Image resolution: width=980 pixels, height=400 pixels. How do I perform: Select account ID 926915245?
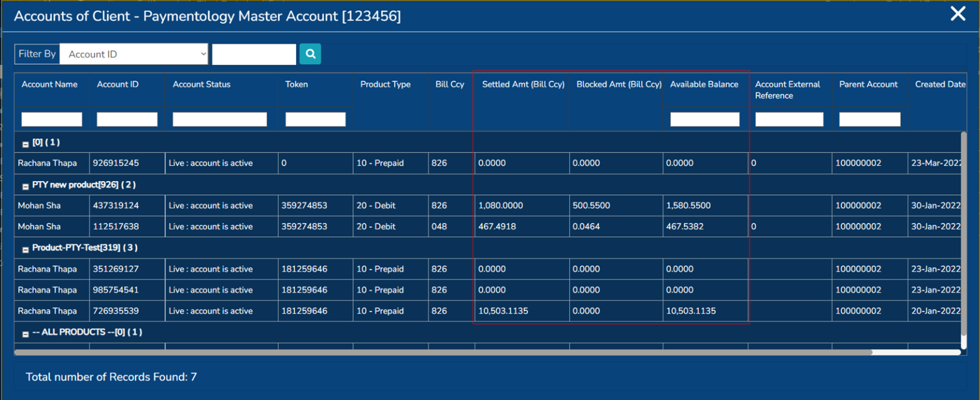coord(116,163)
